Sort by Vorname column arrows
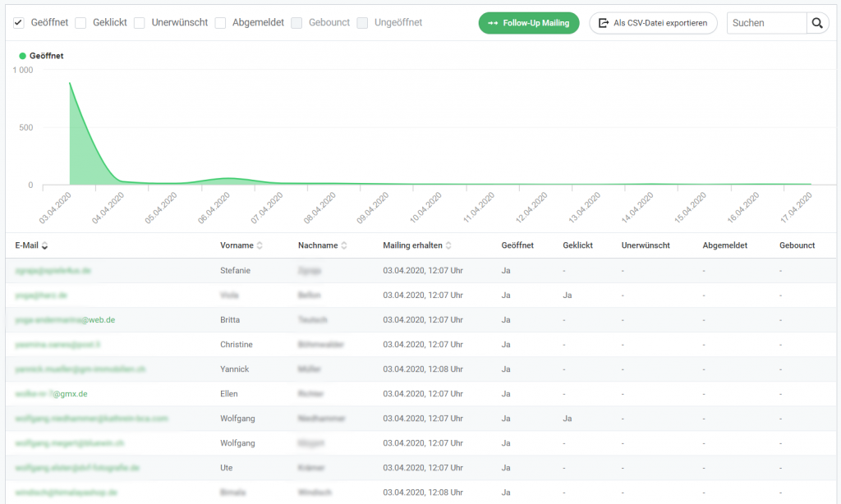Image resolution: width=841 pixels, height=504 pixels. point(260,245)
